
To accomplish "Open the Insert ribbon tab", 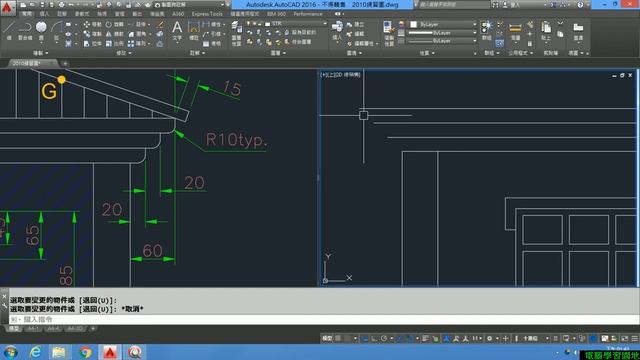I will tap(44, 14).
